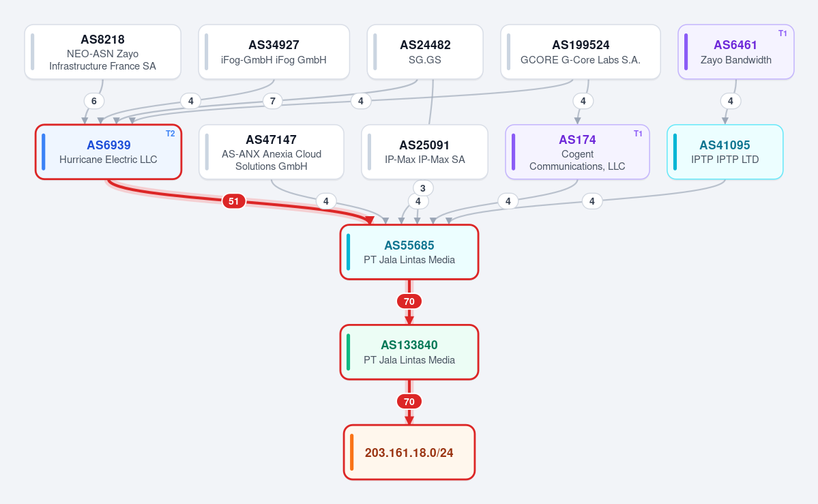Screen dimensions: 818x504
Task: Open the AS133840 PT Jala Lintas Media node
Action: [409, 352]
